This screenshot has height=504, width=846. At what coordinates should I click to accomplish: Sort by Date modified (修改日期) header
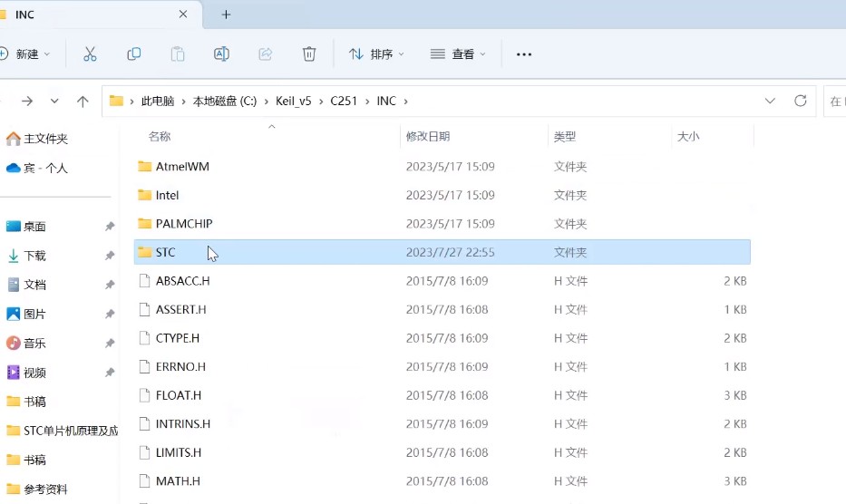pos(428,137)
